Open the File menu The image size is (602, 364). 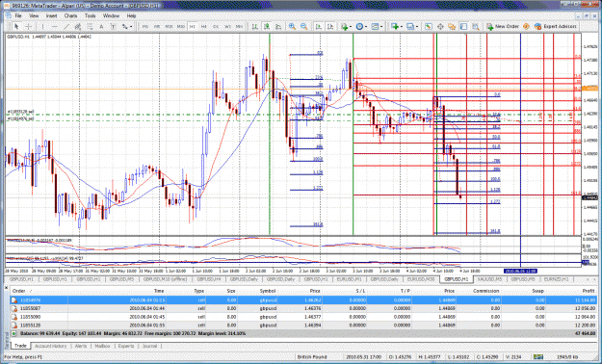(18, 15)
